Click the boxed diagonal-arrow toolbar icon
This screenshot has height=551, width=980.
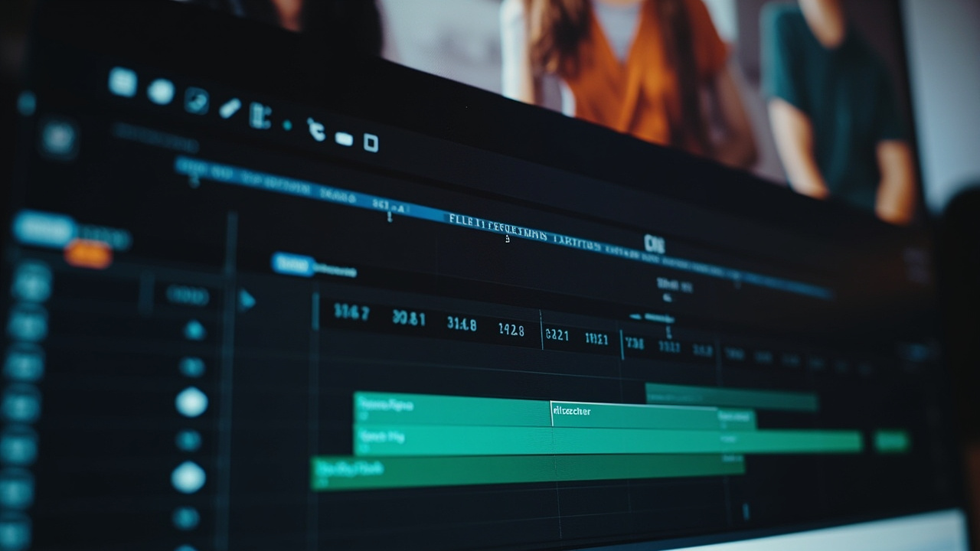point(197,100)
